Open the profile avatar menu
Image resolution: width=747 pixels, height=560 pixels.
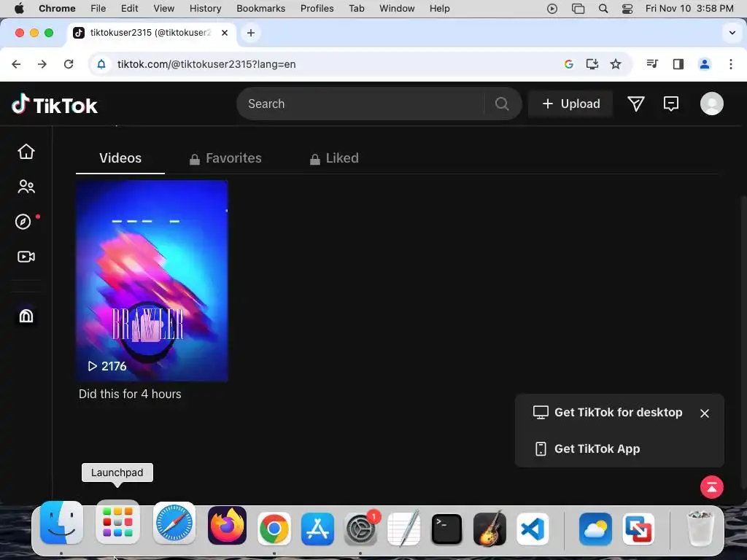(712, 104)
